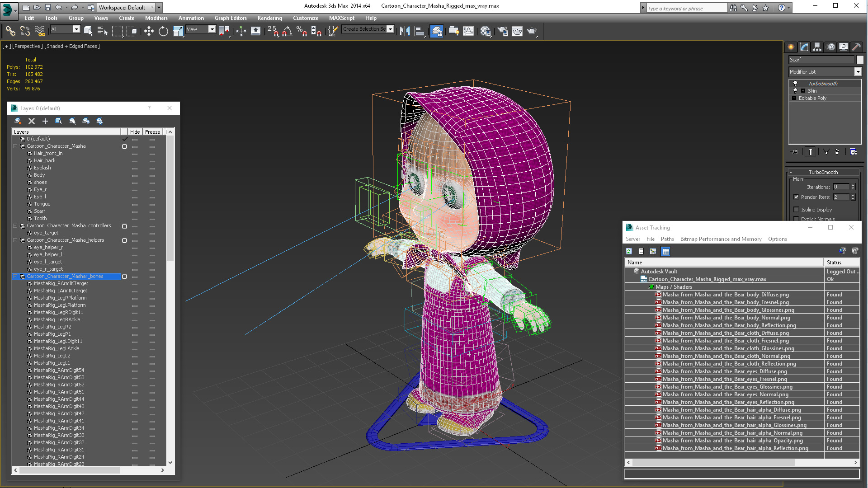Choose the Rectangular Selection Region tool
Screen dimensions: 868x488
pos(117,31)
